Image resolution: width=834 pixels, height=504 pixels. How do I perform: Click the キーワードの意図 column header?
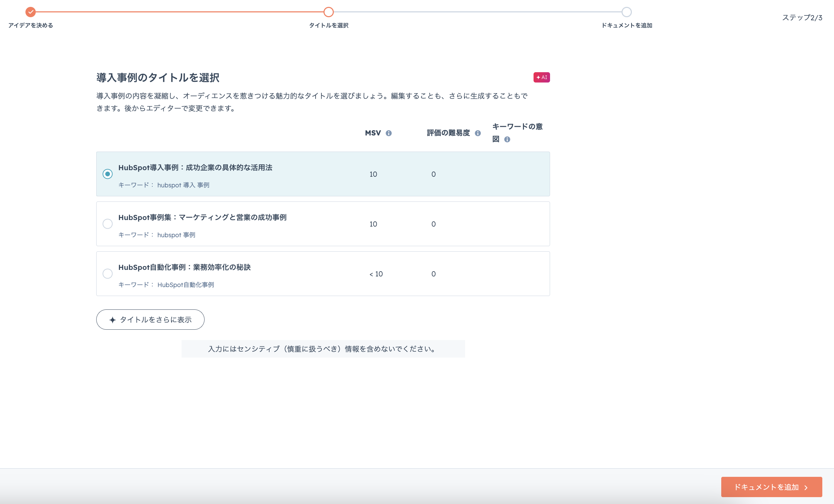pos(517,133)
